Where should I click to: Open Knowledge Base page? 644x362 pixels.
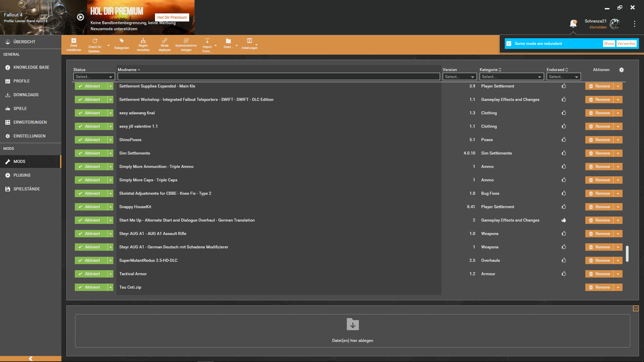click(x=31, y=67)
